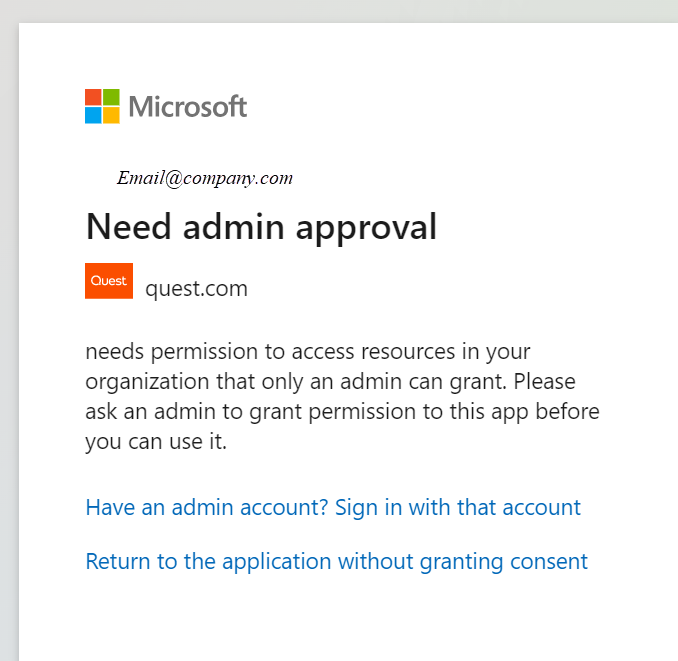The width and height of the screenshot is (678, 661).
Task: Click the orange Quest app logo
Action: click(x=109, y=281)
